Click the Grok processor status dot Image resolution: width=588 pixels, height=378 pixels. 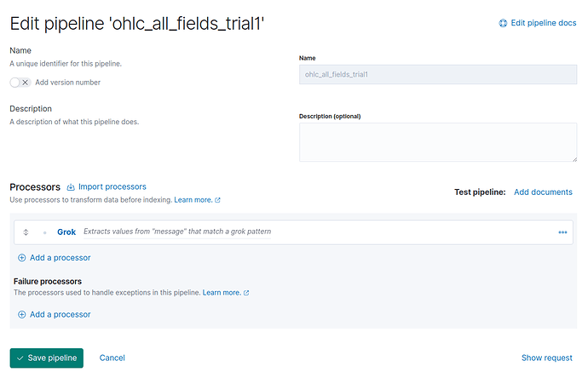(44, 232)
